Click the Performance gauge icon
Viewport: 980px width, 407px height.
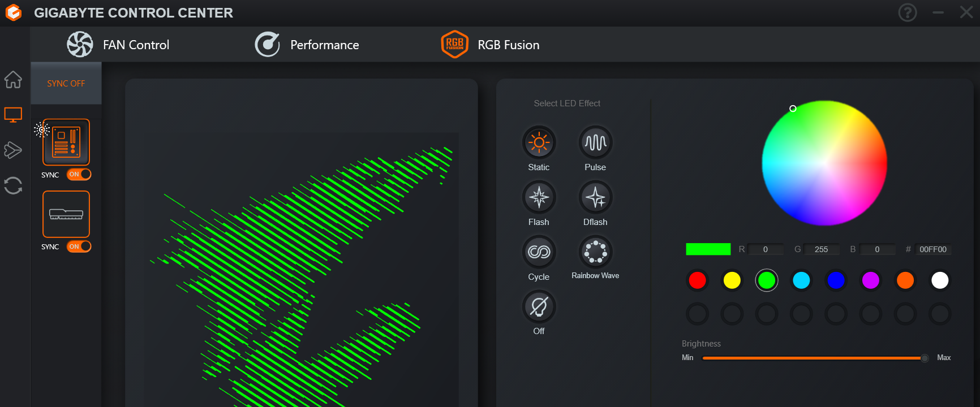coord(267,45)
